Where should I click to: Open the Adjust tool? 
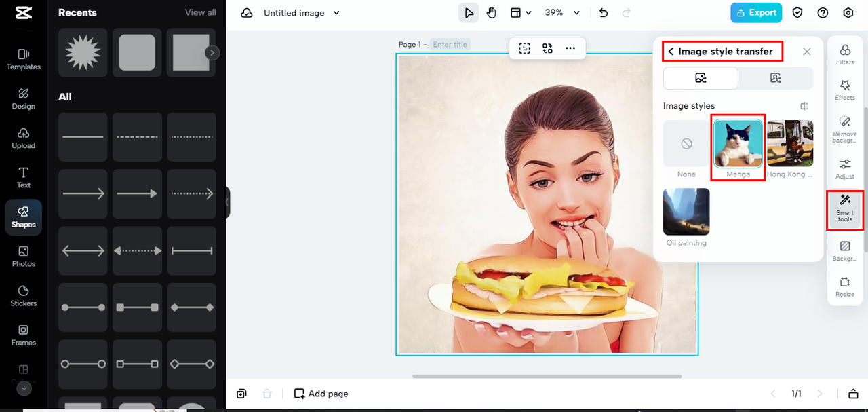[845, 169]
